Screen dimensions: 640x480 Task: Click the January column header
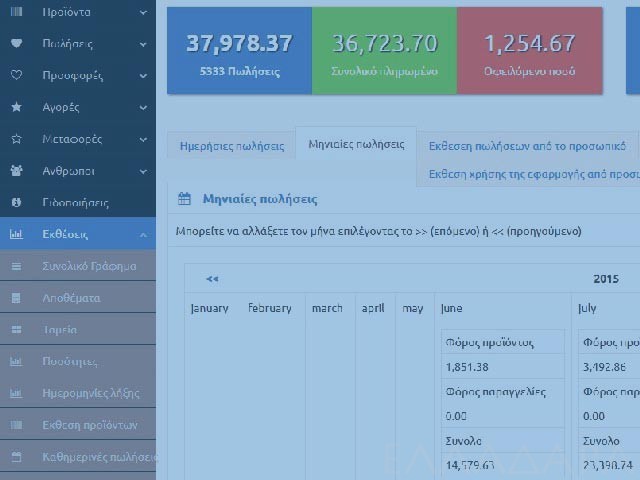tap(209, 308)
